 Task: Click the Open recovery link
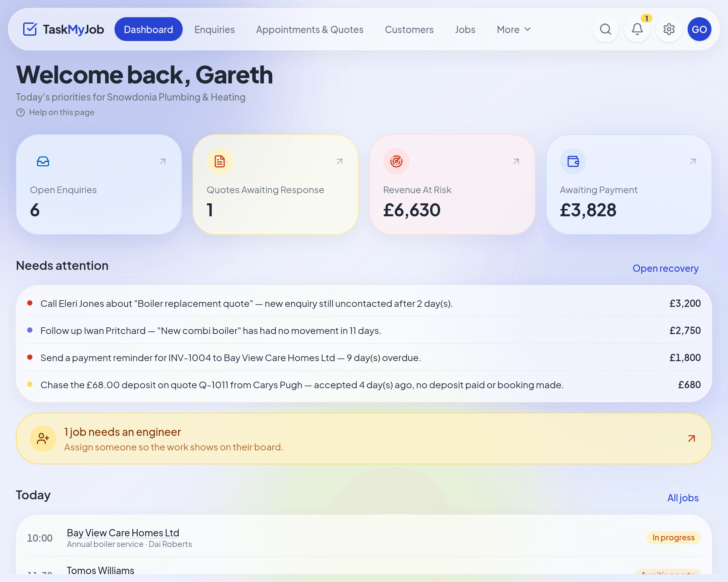pyautogui.click(x=665, y=268)
